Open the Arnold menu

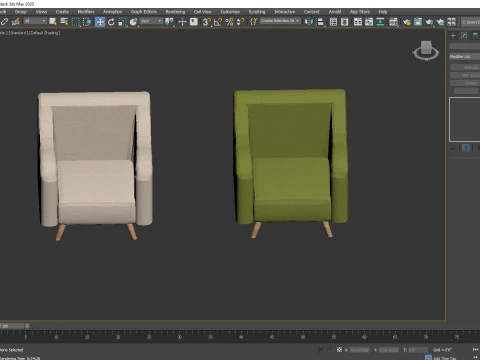(335, 12)
